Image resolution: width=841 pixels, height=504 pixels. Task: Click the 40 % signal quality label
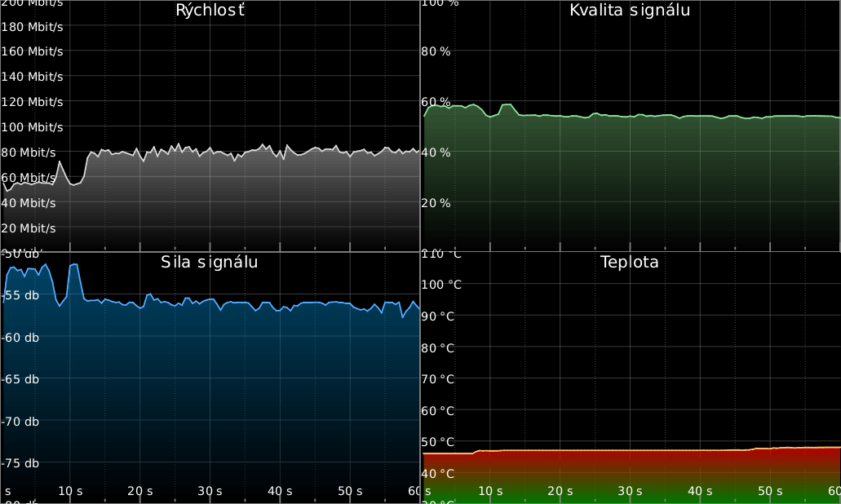(x=436, y=153)
